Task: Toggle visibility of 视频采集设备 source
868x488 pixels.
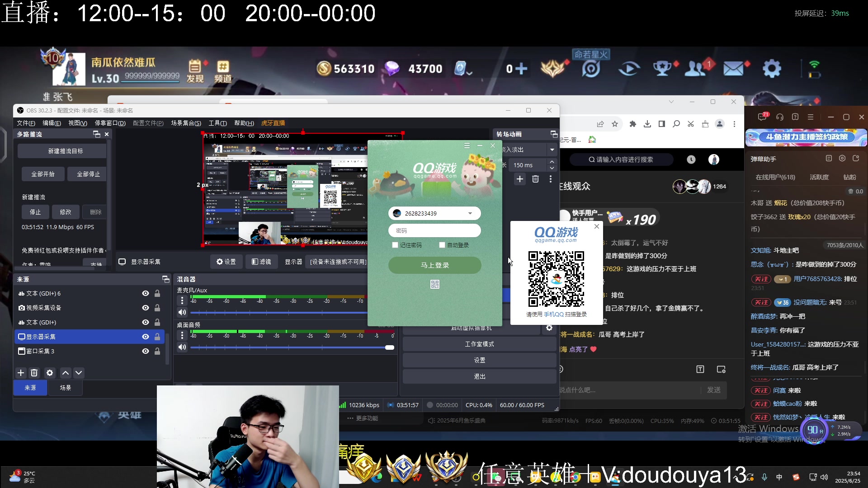Action: click(x=146, y=308)
